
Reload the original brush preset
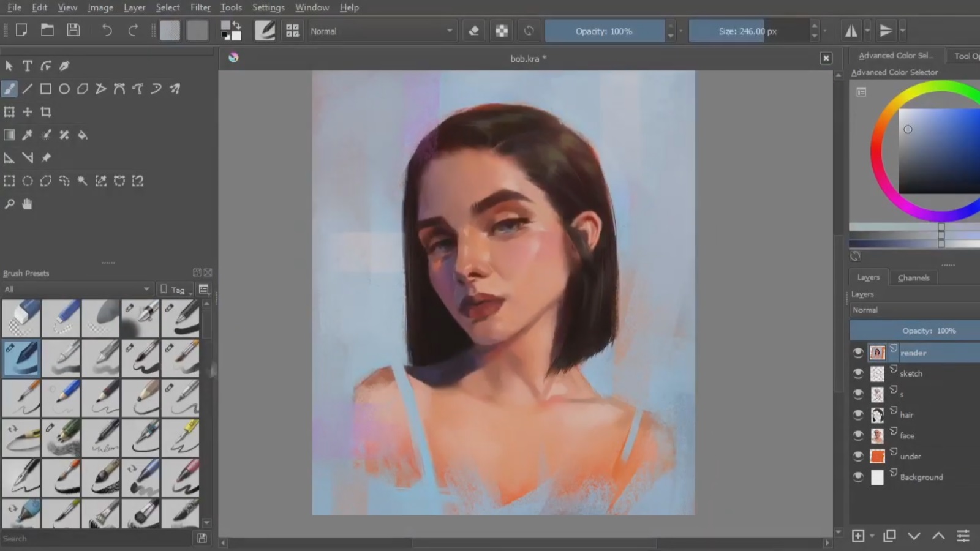coord(529,31)
